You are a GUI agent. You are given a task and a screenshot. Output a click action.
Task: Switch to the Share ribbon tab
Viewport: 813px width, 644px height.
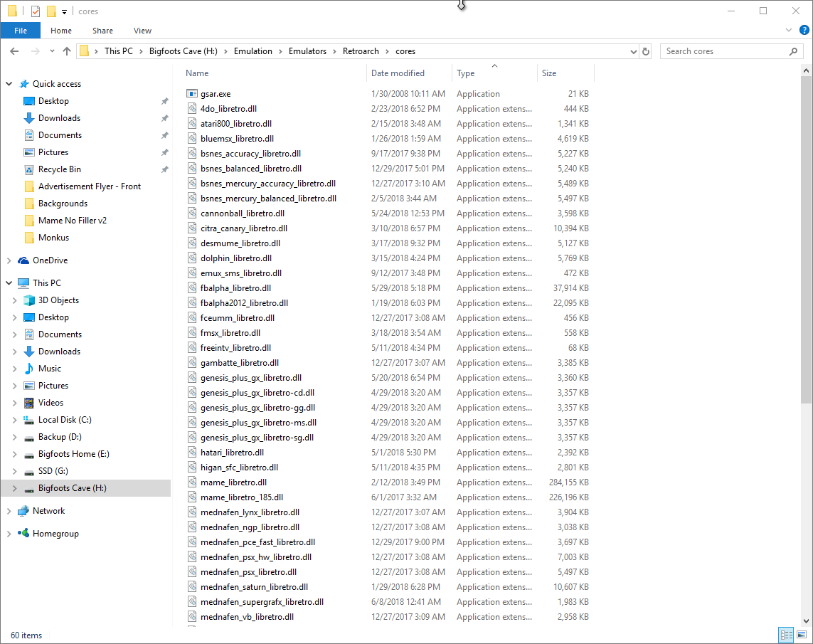[102, 31]
